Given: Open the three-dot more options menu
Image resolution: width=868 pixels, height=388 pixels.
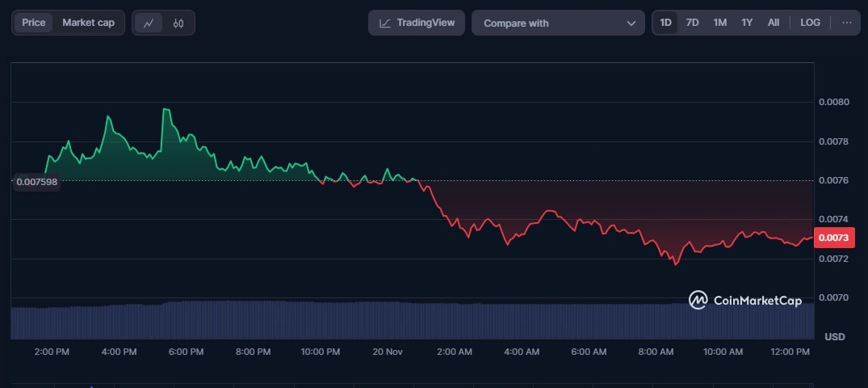Looking at the screenshot, I should click(846, 23).
